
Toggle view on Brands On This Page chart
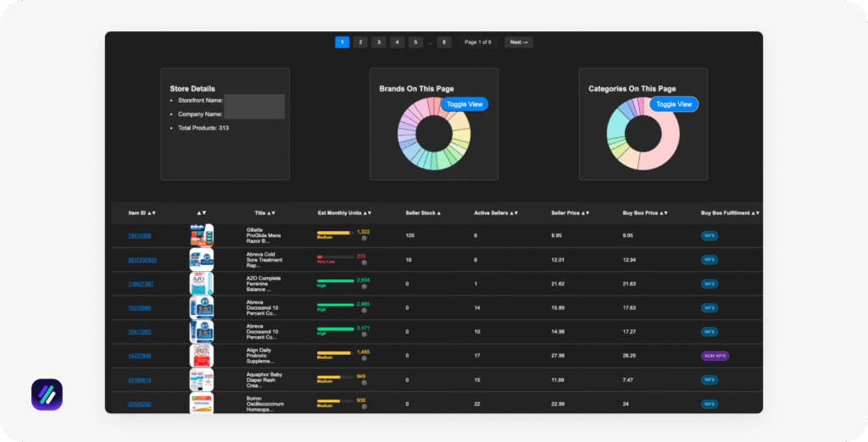click(465, 104)
